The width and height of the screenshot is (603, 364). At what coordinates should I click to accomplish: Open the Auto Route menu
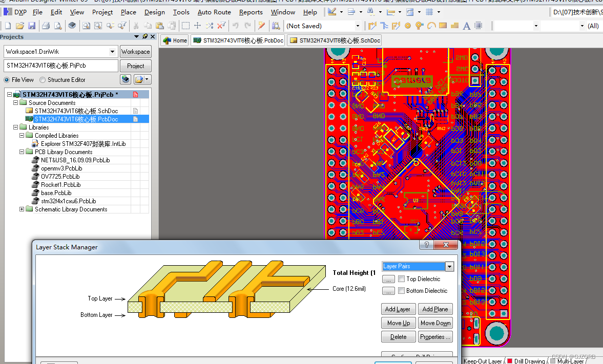pyautogui.click(x=214, y=12)
